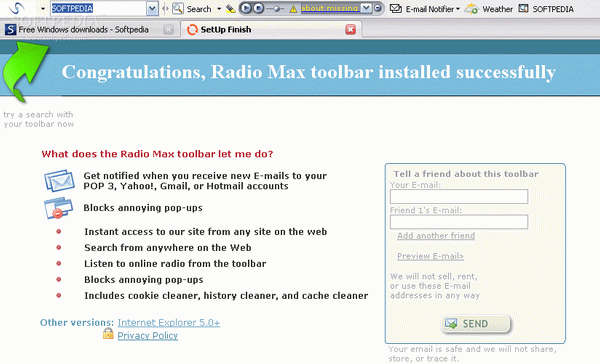Click the e-mail envelopes feature icon

click(x=59, y=181)
